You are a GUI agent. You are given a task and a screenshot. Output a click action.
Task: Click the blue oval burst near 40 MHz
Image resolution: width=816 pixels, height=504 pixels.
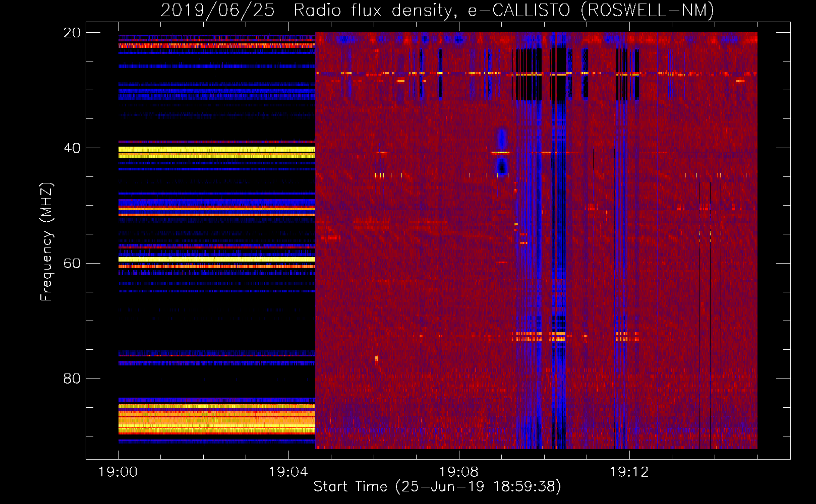(501, 151)
